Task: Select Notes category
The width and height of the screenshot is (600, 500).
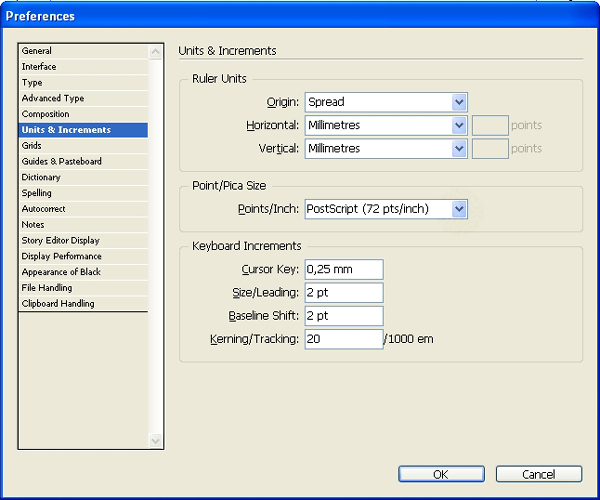Action: [x=83, y=225]
